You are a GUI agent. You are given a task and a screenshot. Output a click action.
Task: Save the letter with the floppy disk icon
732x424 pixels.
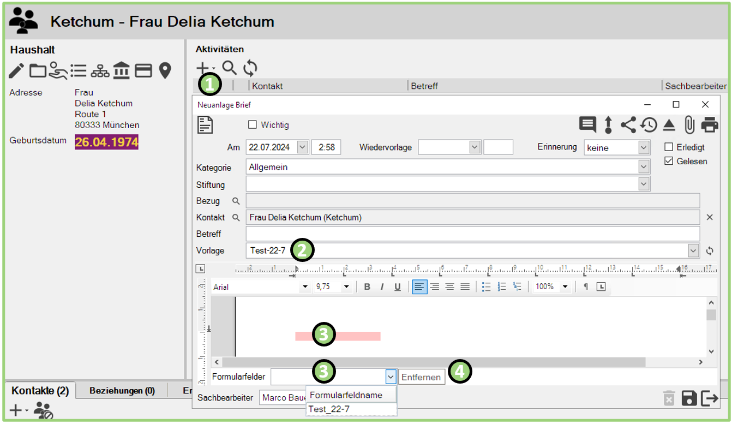coord(689,398)
